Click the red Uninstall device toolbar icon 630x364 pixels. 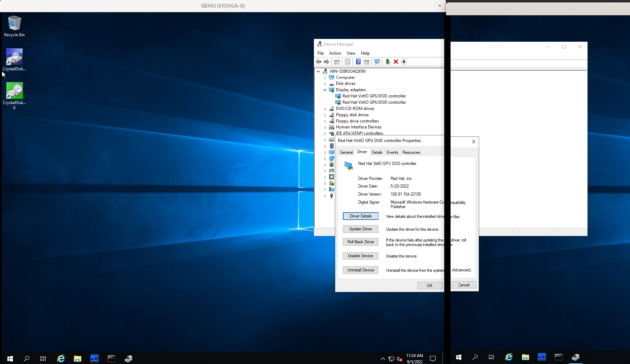point(395,62)
